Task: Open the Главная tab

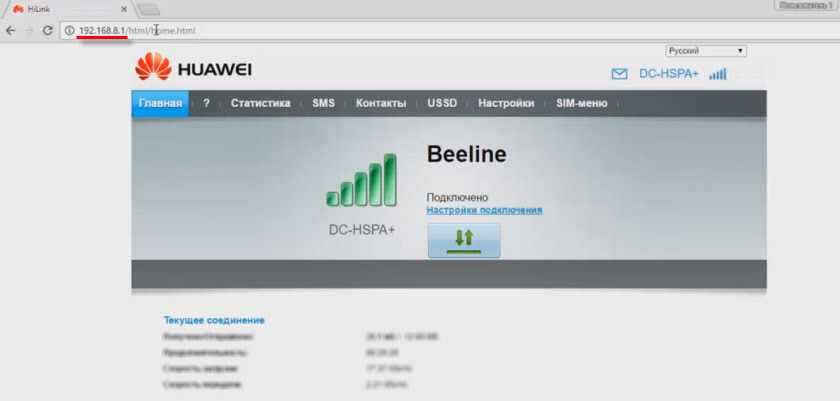Action: coord(160,103)
